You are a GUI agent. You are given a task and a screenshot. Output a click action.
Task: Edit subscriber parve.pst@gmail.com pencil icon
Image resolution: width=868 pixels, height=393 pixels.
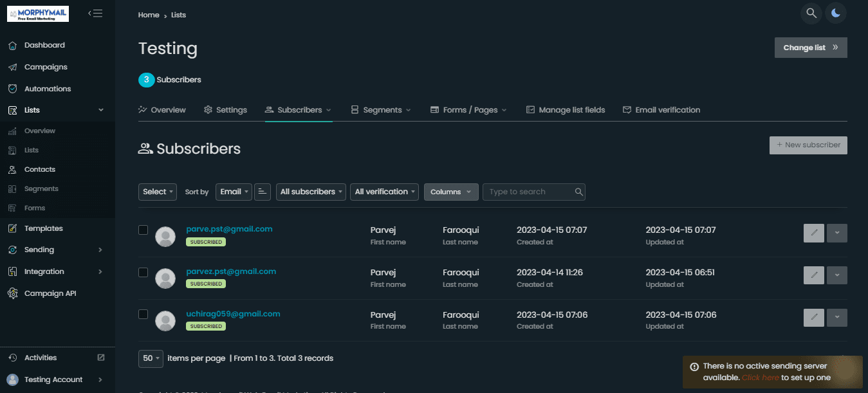point(814,233)
